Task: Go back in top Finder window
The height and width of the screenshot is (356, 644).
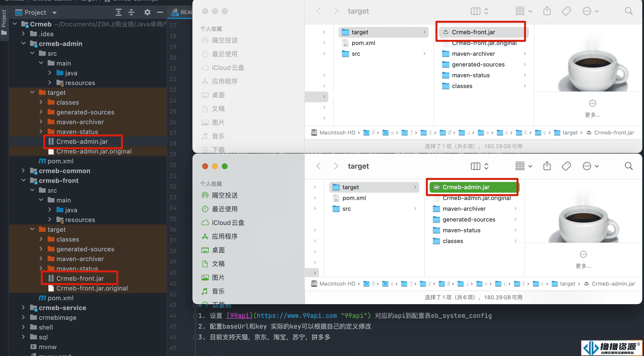Action: pos(318,11)
